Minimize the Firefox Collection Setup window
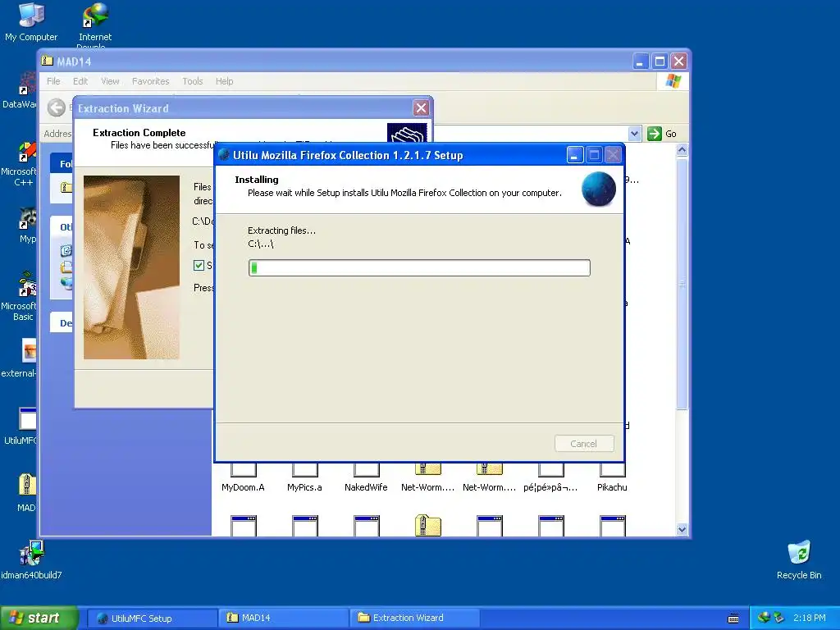Viewport: 840px width, 630px height. coord(575,155)
